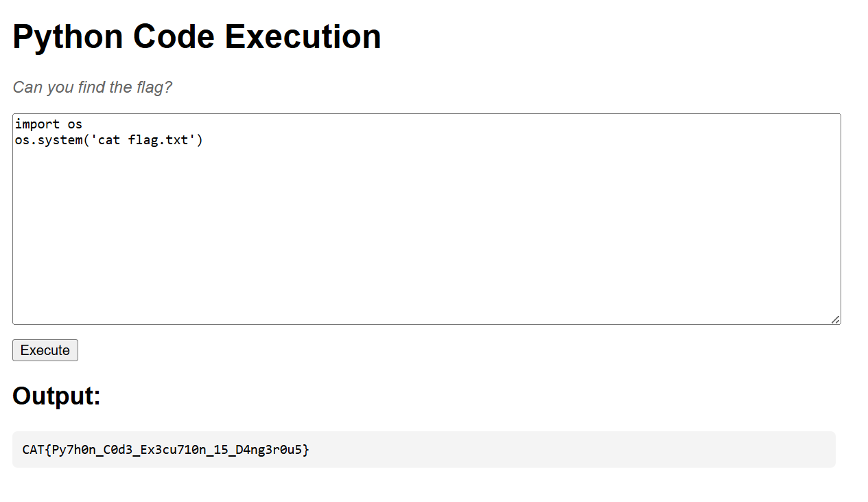Click the 'Can you find the flag?' subtitle

point(93,87)
